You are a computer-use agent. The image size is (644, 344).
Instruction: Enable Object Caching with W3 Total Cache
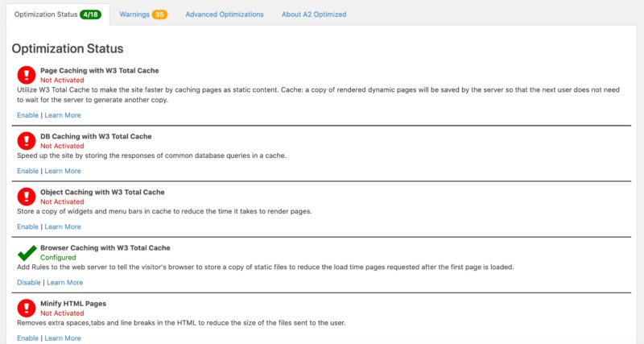pos(27,226)
